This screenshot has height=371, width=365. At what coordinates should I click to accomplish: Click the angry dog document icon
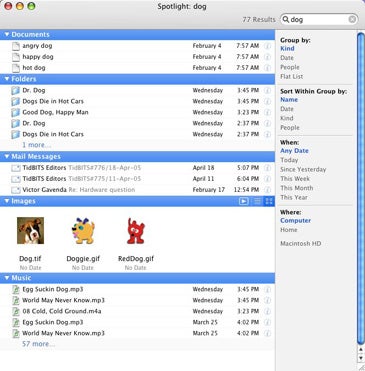coord(16,46)
